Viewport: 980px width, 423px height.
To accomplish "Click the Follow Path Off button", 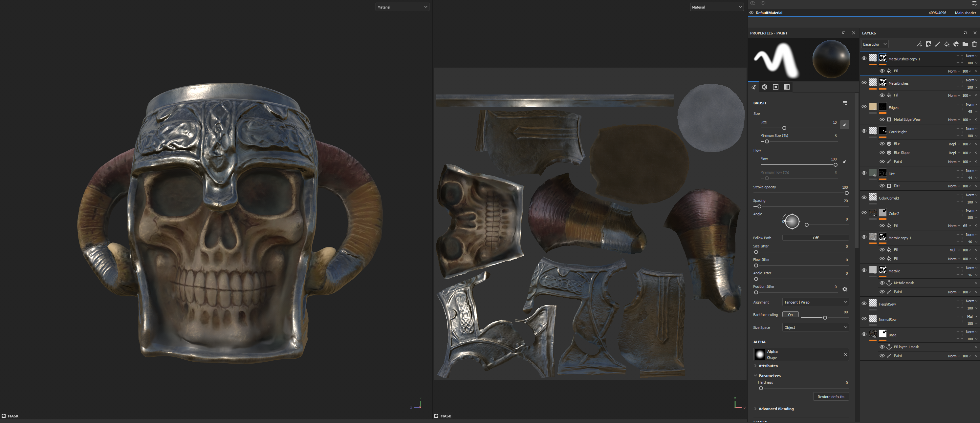I will point(815,238).
